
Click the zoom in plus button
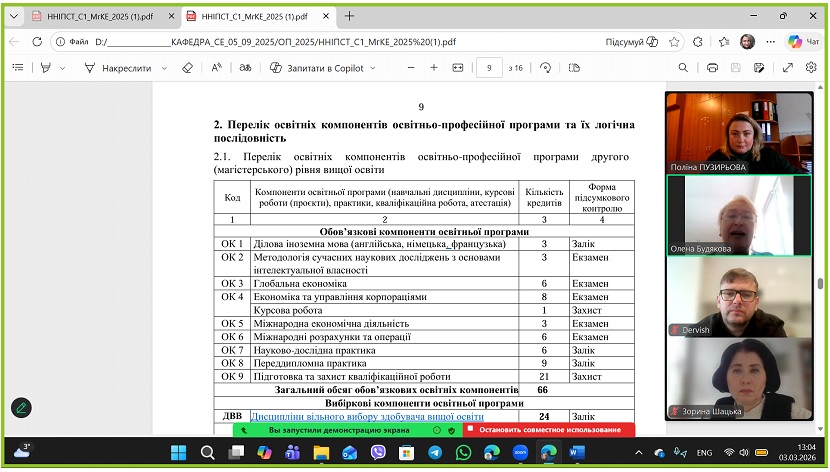434,68
